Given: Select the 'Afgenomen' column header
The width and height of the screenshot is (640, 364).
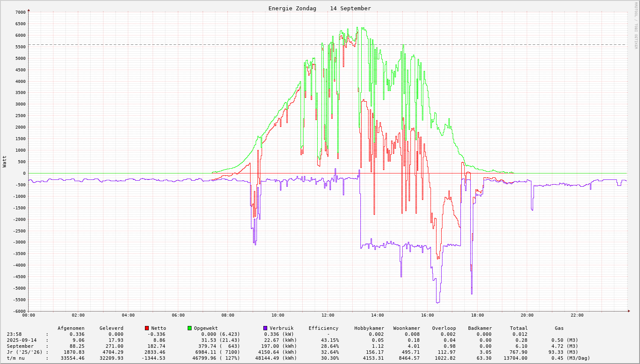Looking at the screenshot, I should [71, 328].
